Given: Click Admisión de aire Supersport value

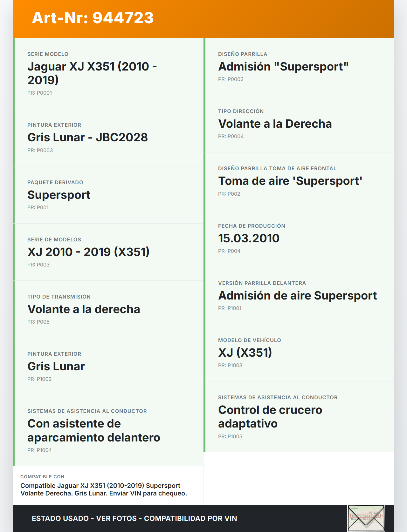Looking at the screenshot, I should click(297, 295).
